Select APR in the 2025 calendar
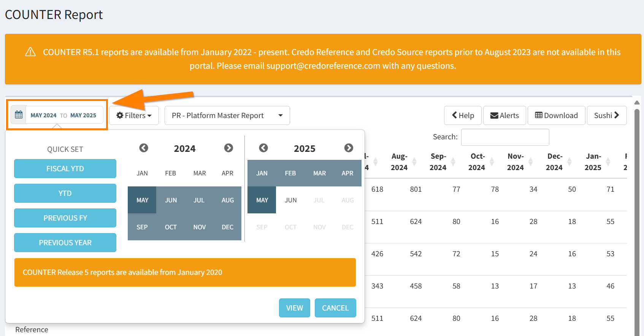The height and width of the screenshot is (336, 644). (x=347, y=173)
